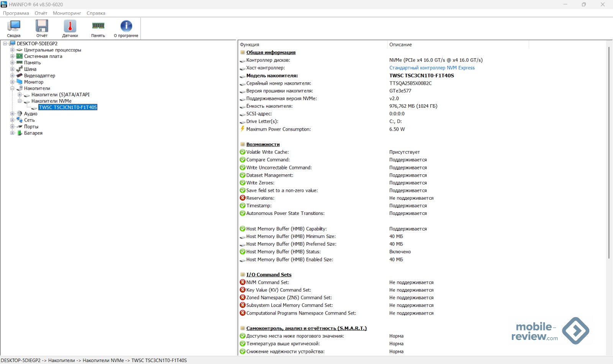Click the Порты ports icon in tree
This screenshot has width=613, height=364.
tap(20, 126)
